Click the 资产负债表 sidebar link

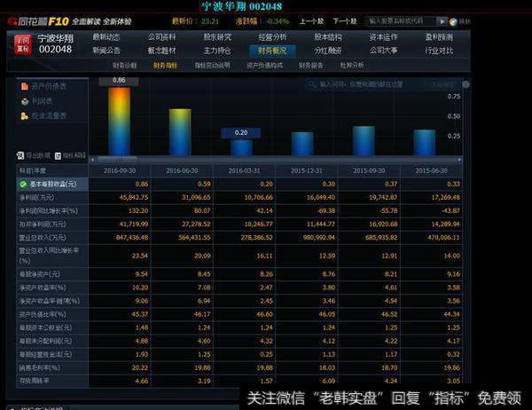[49, 86]
